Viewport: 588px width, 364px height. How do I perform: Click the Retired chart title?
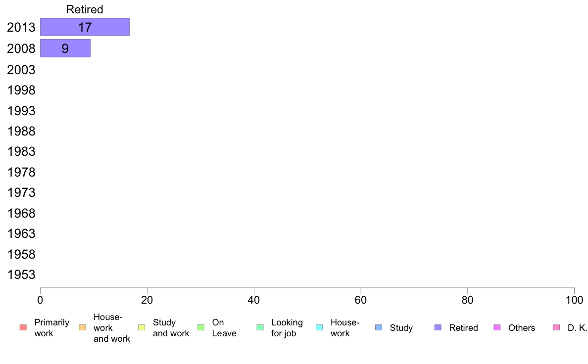point(85,9)
